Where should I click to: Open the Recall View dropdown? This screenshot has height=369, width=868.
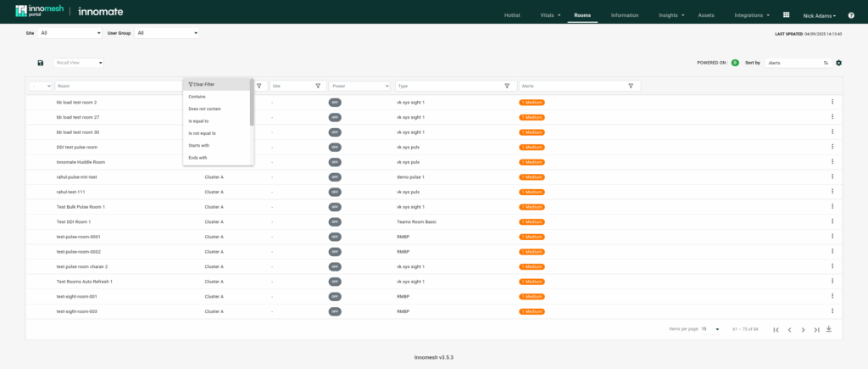pyautogui.click(x=79, y=63)
